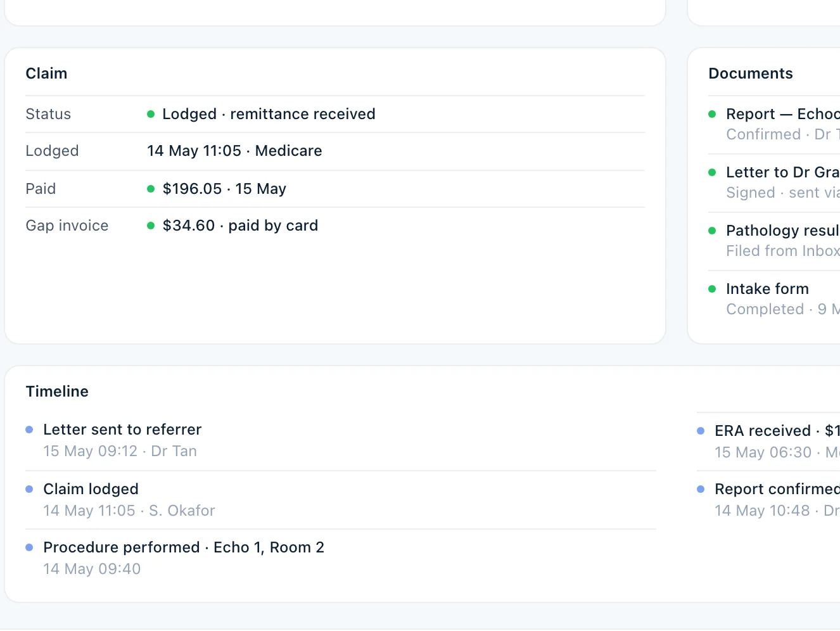This screenshot has height=631, width=840.
Task: Click the green dot next to Pathology result
Action: pyautogui.click(x=712, y=231)
